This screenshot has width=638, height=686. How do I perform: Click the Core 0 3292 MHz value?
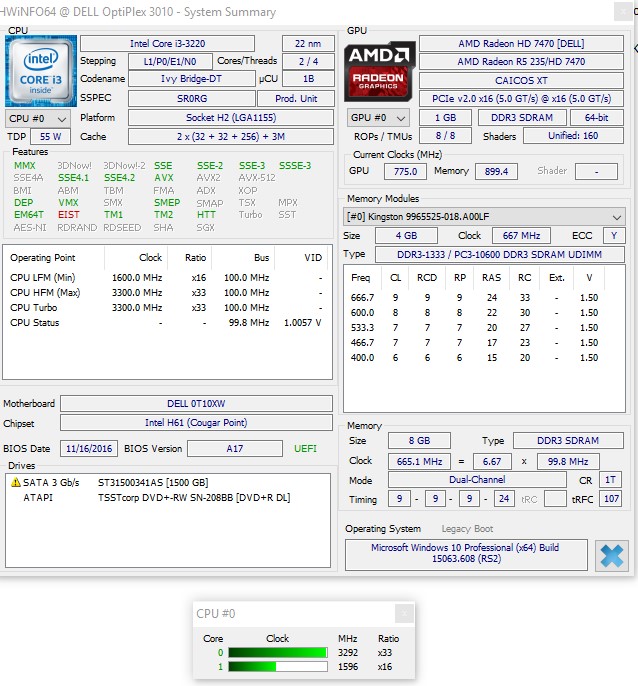coord(348,652)
